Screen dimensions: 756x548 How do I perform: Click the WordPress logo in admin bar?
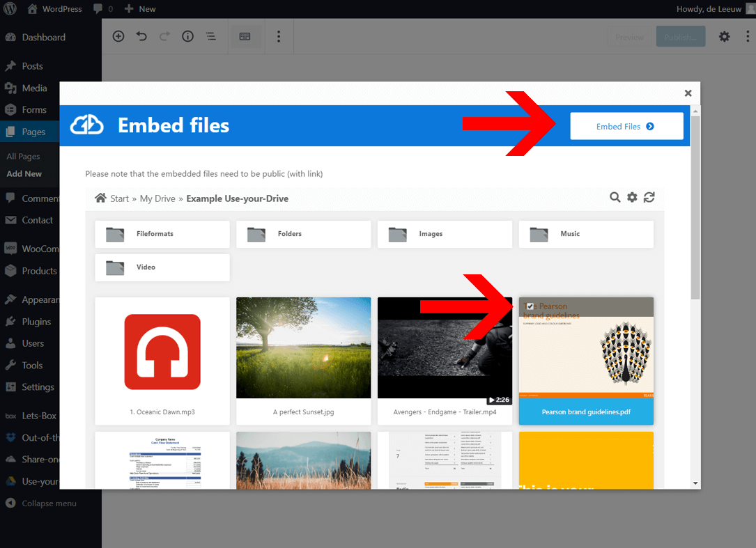coord(10,8)
